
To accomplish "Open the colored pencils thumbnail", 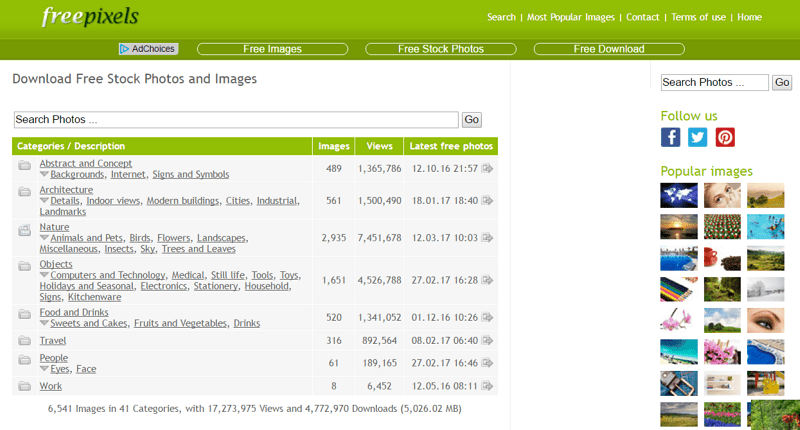I will [x=679, y=289].
